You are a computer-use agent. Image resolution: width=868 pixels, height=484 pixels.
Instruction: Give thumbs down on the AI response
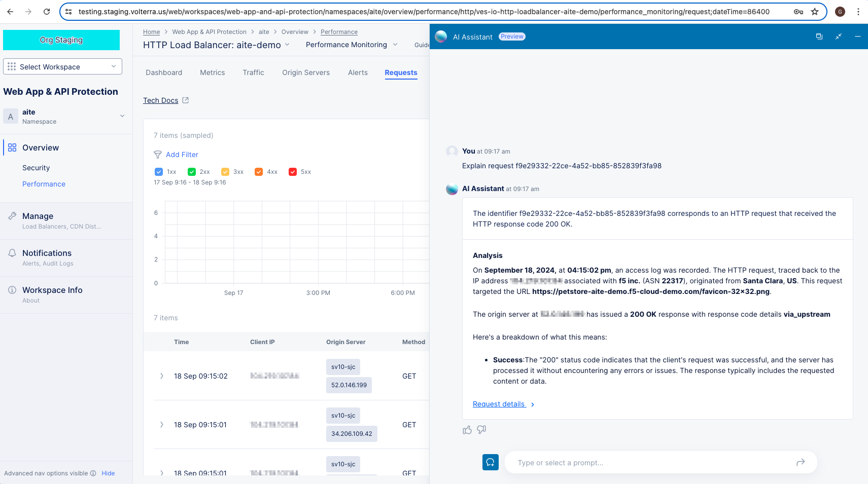pos(481,429)
